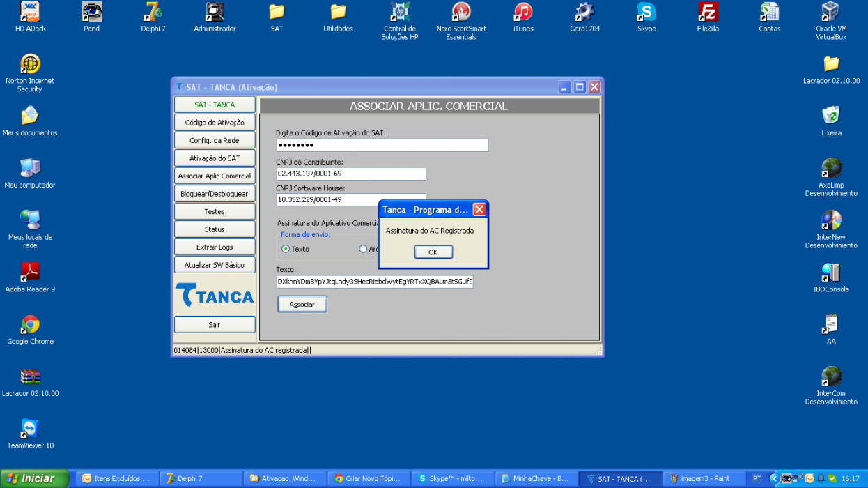This screenshot has height=488, width=868.
Task: Click CNPJ Software House field
Action: click(350, 199)
